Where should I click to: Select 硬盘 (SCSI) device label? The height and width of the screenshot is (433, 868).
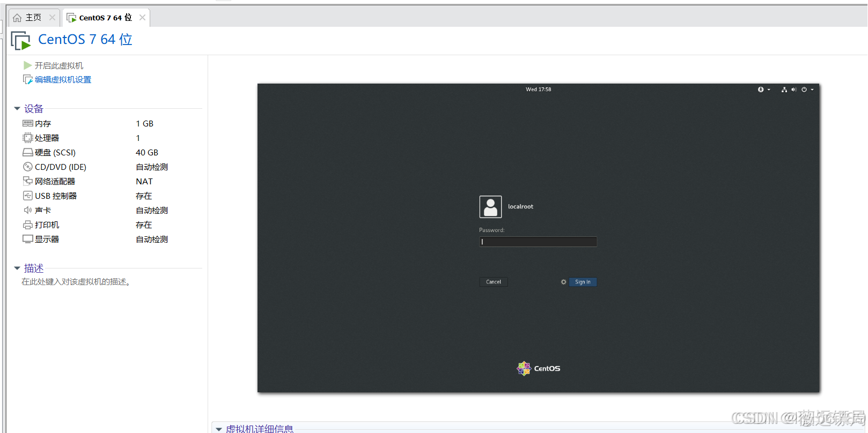pyautogui.click(x=55, y=152)
